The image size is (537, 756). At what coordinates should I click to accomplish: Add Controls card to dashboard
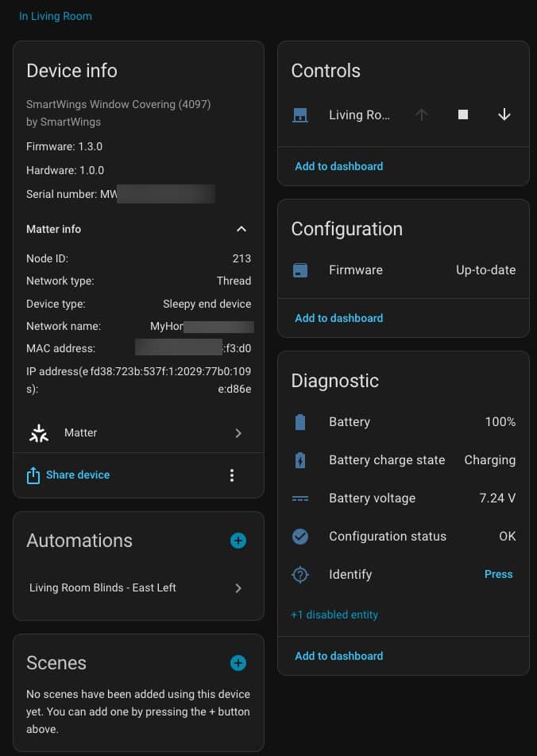click(x=338, y=166)
